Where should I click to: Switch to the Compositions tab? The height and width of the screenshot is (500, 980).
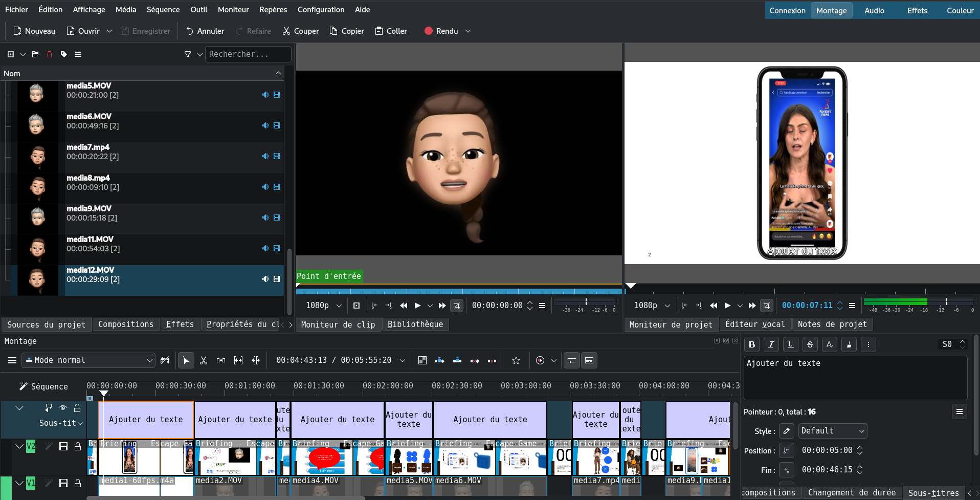click(x=126, y=324)
